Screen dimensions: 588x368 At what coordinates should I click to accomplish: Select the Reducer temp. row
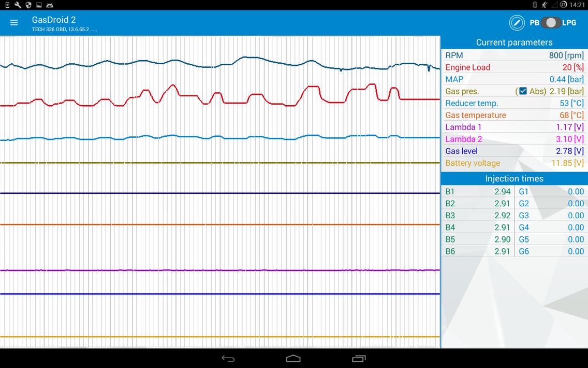click(x=514, y=103)
